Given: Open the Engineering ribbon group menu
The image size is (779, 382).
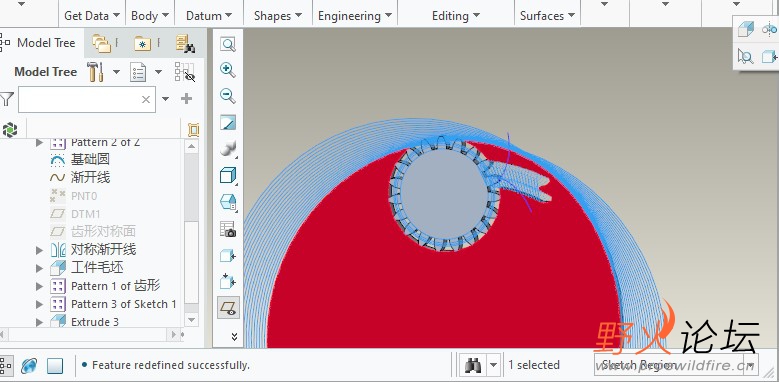Looking at the screenshot, I should (355, 16).
